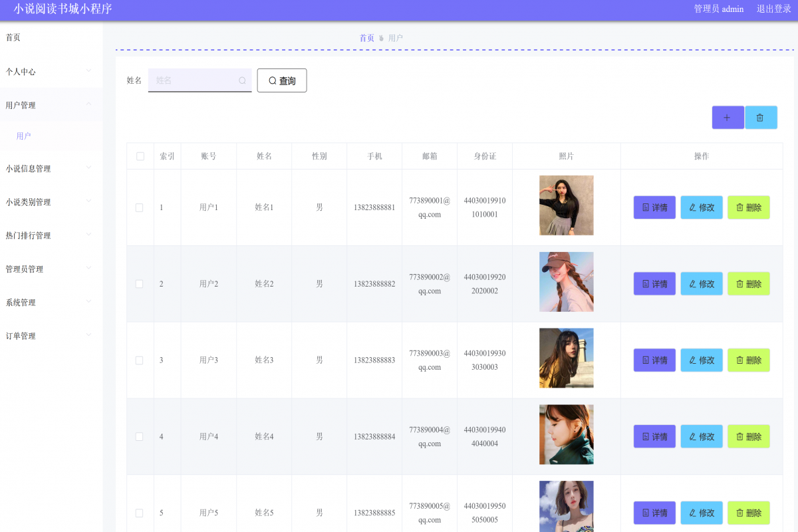Open the photo thumbnail of 用户2

[x=566, y=282]
